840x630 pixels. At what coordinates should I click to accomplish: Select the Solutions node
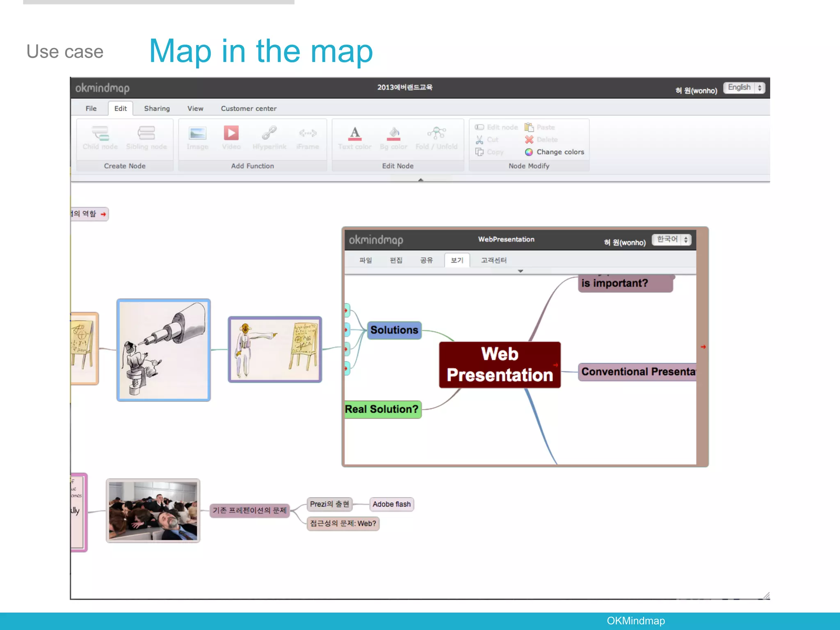tap(394, 330)
